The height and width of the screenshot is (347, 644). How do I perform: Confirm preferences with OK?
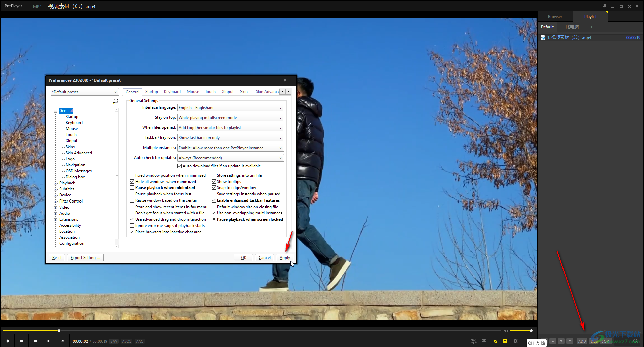tap(244, 258)
